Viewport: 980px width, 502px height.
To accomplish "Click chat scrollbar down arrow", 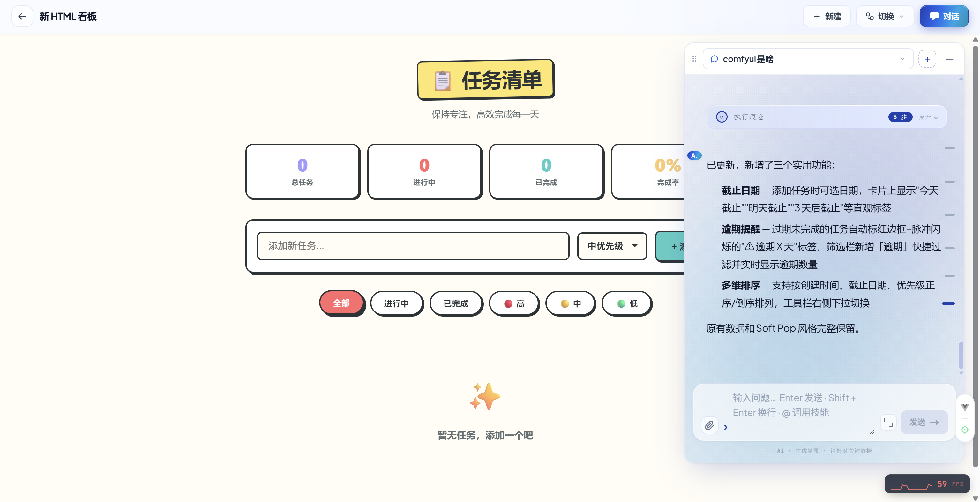I will pos(961,373).
